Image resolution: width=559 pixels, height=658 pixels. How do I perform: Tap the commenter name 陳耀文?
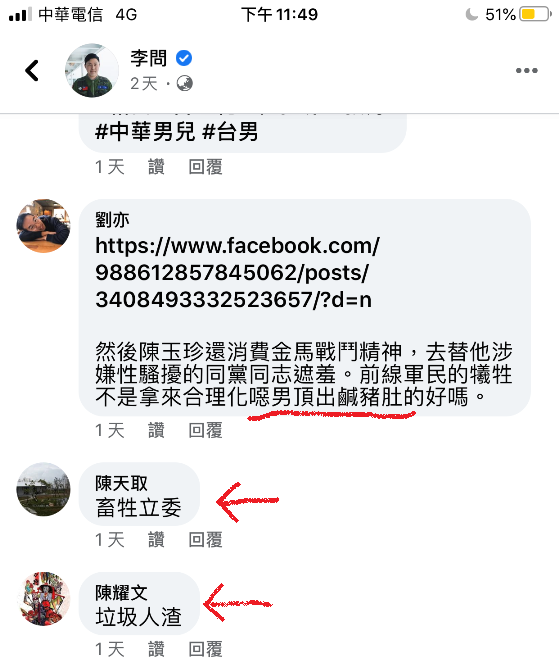click(121, 593)
